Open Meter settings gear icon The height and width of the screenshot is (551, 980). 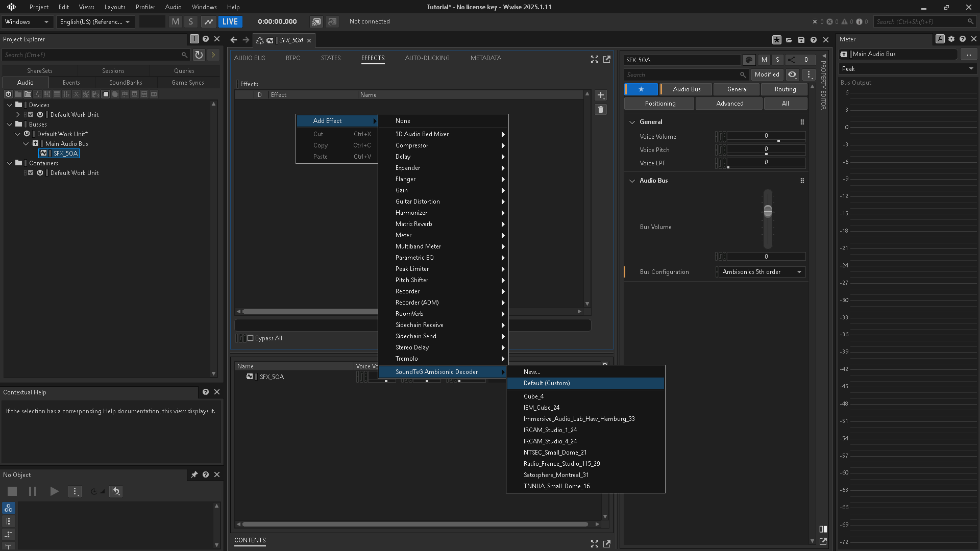point(951,39)
